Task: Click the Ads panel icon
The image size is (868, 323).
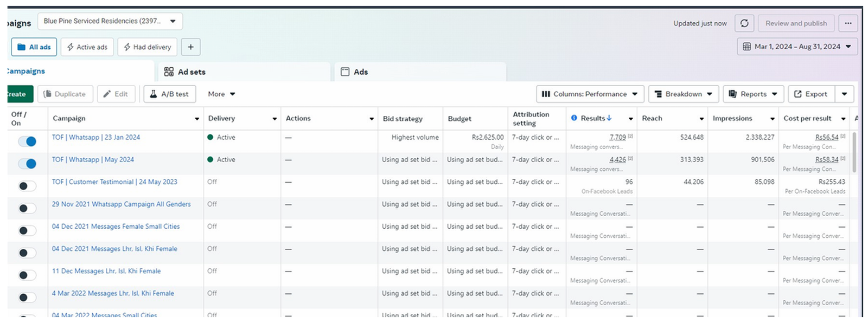Action: (345, 72)
